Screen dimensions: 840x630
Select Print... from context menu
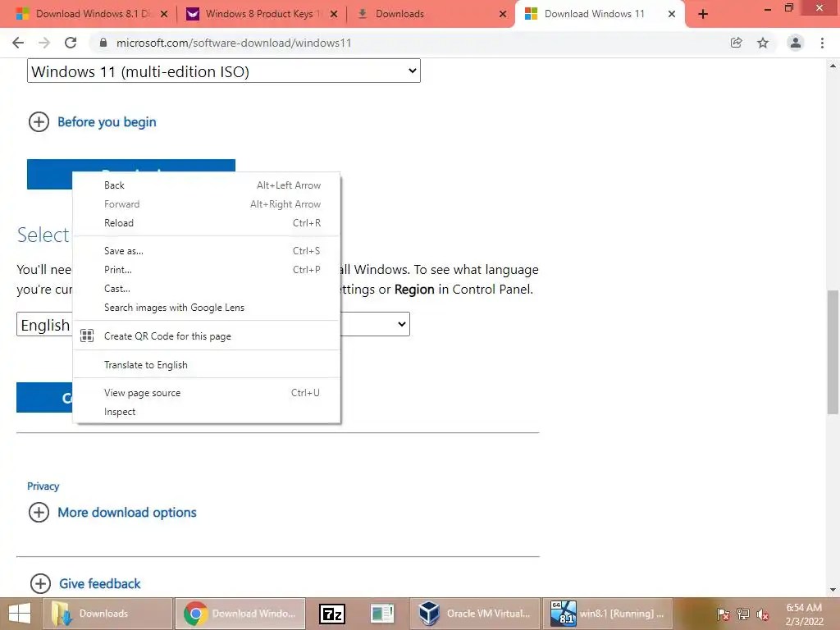[x=206, y=269]
